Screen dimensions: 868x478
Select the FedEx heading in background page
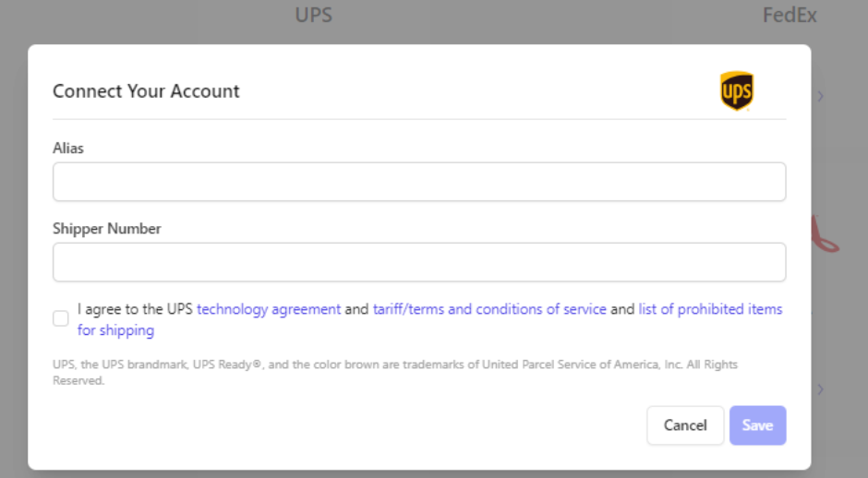(x=790, y=15)
